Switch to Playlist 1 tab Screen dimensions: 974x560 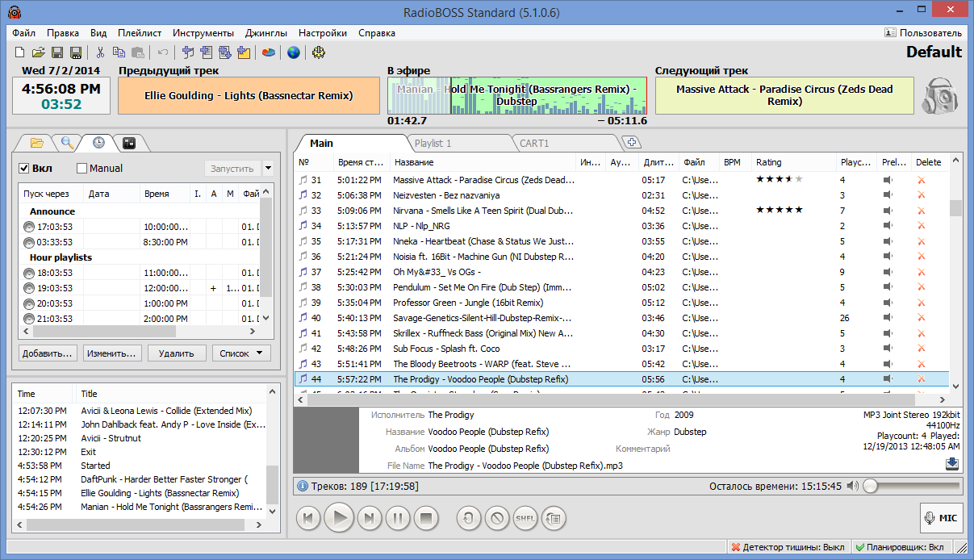pyautogui.click(x=433, y=143)
